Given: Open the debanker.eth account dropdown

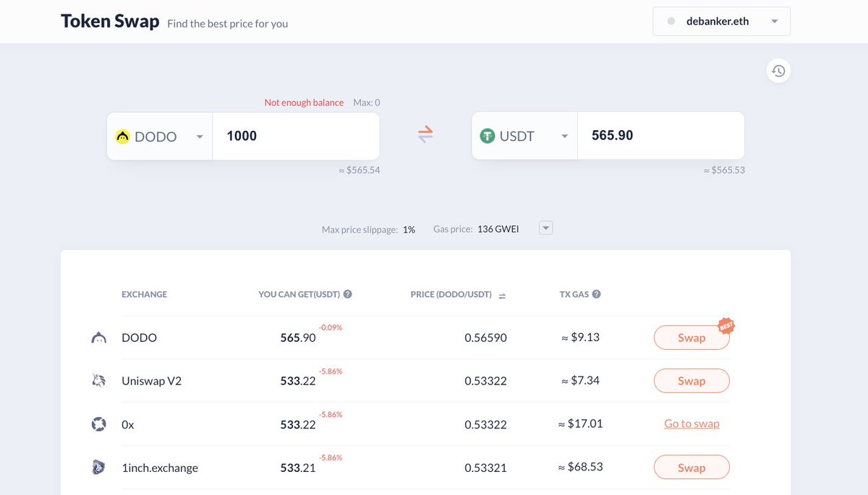Looking at the screenshot, I should click(x=721, y=22).
